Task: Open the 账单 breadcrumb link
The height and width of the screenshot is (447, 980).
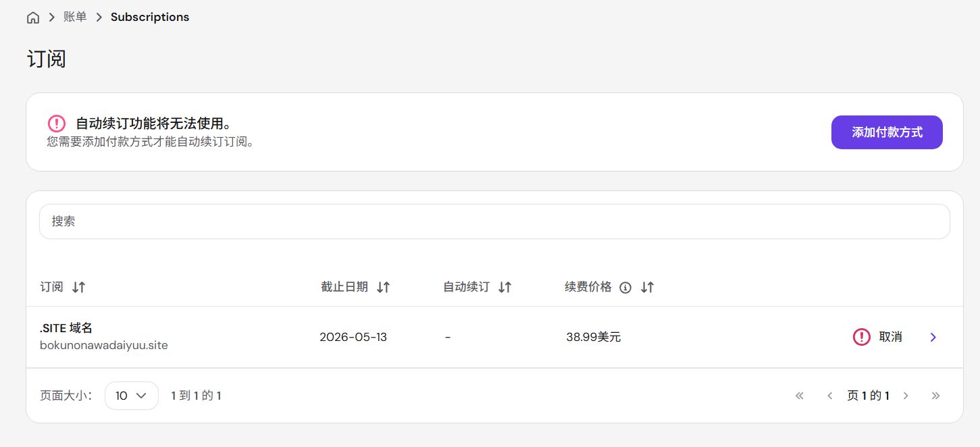Action: [75, 17]
